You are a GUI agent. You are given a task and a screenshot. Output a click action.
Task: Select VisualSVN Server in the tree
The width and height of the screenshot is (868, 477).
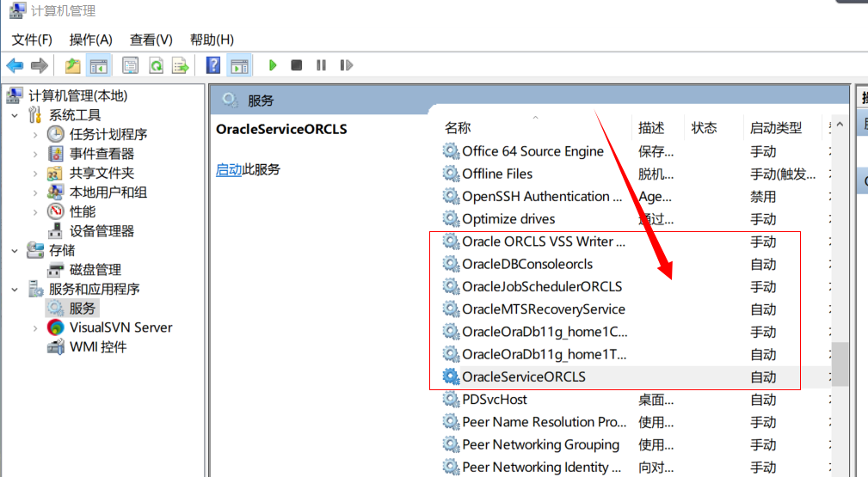pos(120,327)
